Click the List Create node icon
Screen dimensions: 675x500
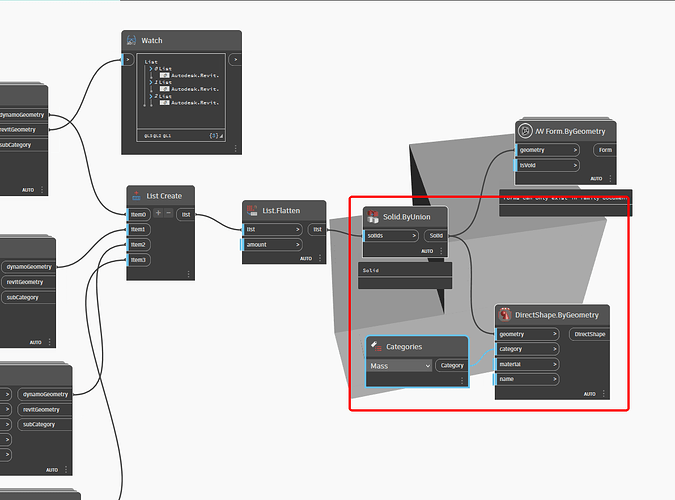(136, 196)
